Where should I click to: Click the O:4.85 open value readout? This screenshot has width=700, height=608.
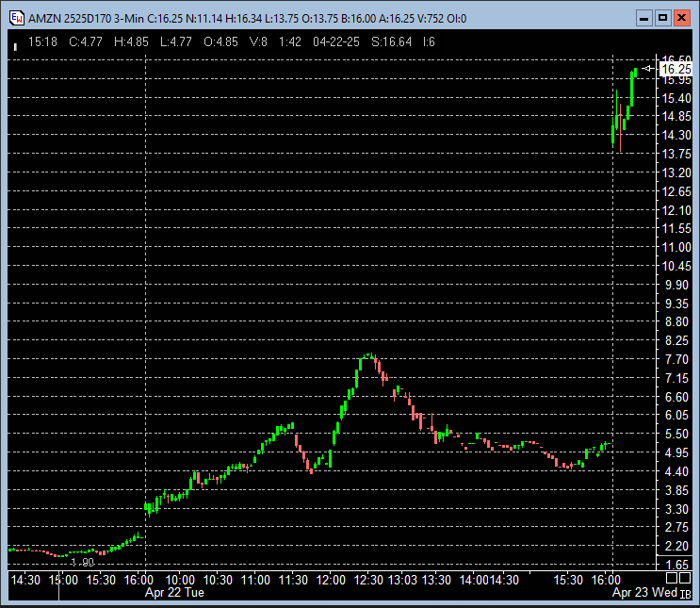(x=221, y=42)
